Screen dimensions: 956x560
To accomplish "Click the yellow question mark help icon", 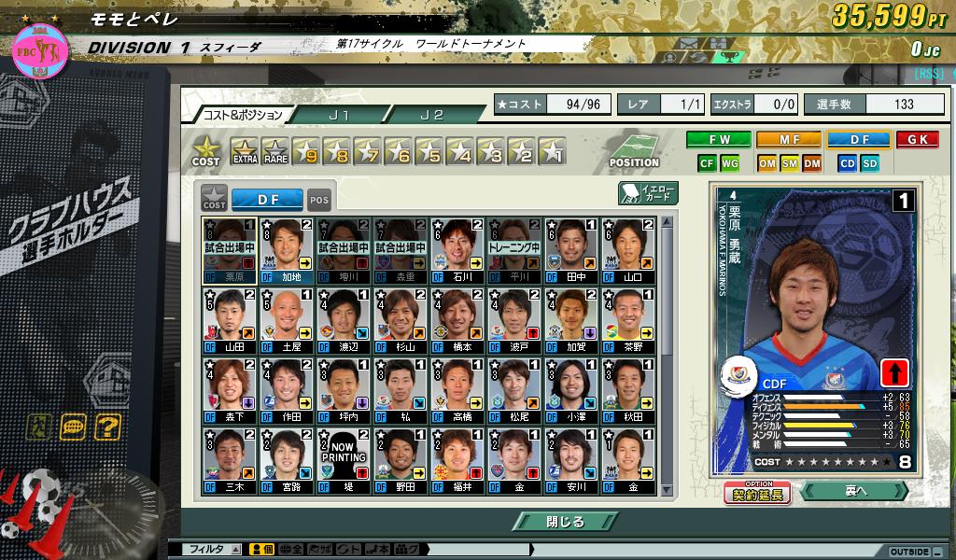I will 108,427.
